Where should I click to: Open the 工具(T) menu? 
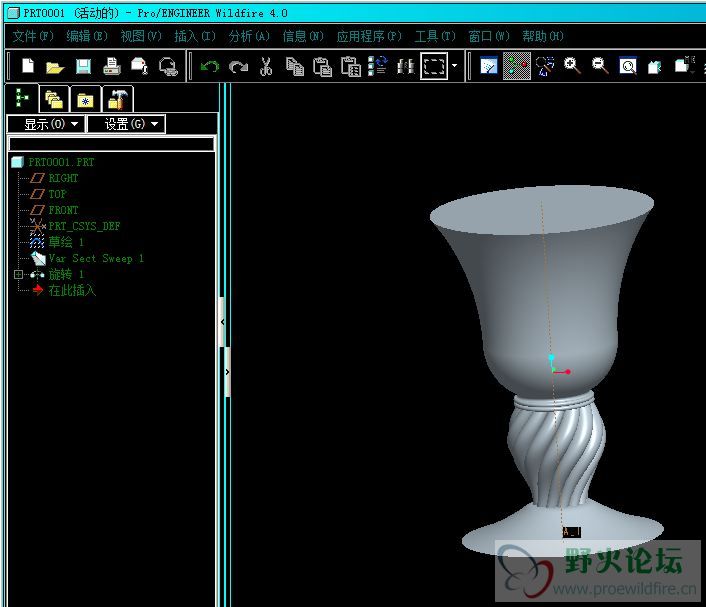click(x=435, y=36)
